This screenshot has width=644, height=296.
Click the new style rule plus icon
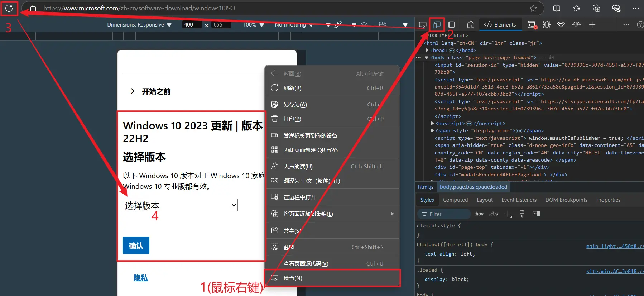coord(508,214)
